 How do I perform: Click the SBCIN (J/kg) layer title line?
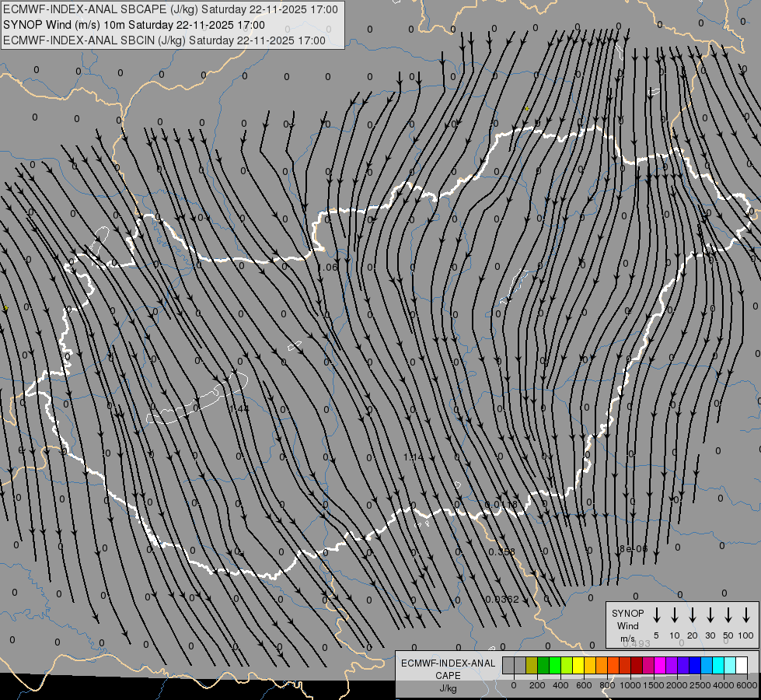[165, 40]
